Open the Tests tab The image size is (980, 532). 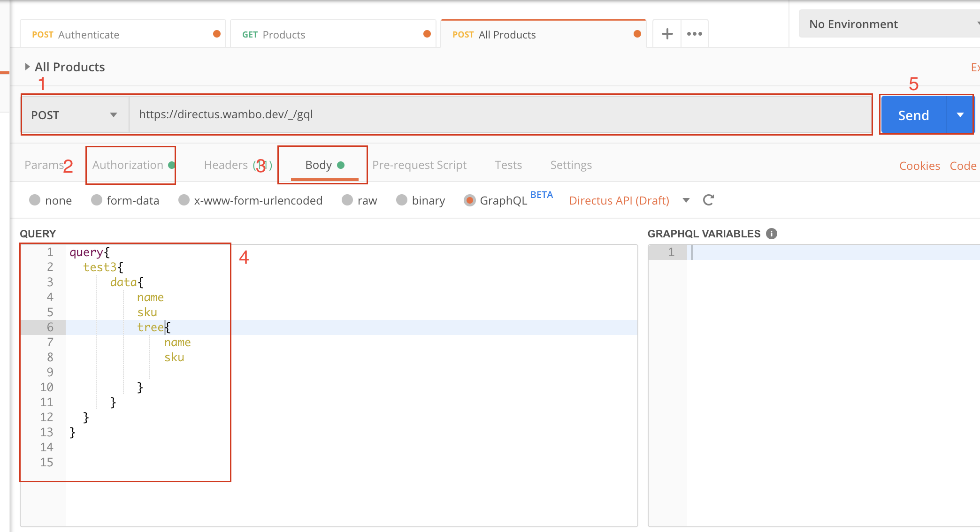pos(508,165)
